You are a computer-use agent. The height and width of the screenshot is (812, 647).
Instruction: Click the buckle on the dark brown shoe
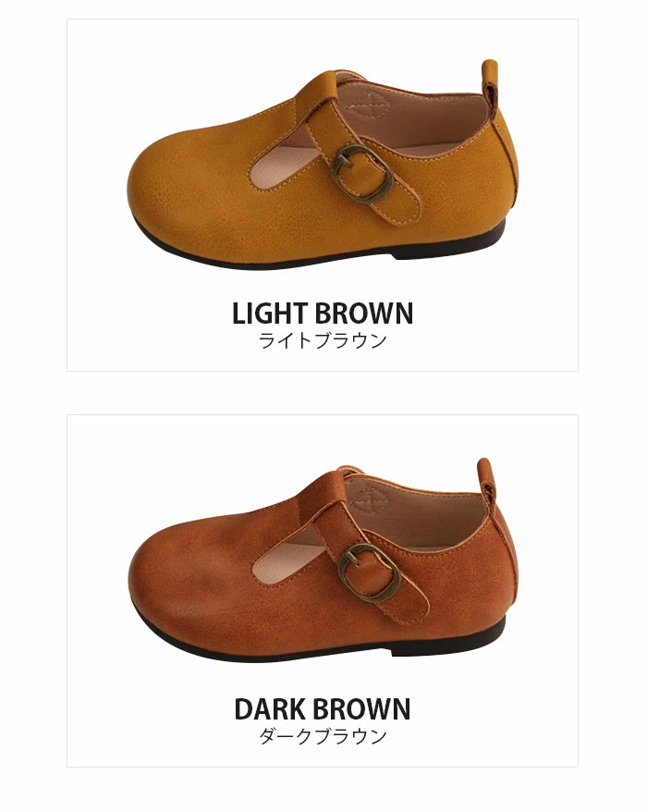(369, 572)
